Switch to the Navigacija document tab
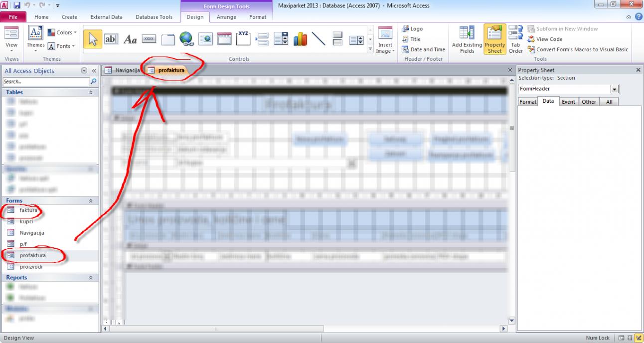This screenshot has width=644, height=343. [122, 70]
